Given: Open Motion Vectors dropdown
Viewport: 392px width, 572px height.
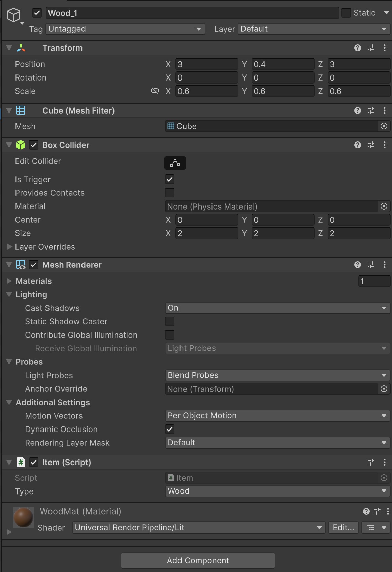Looking at the screenshot, I should click(x=277, y=416).
